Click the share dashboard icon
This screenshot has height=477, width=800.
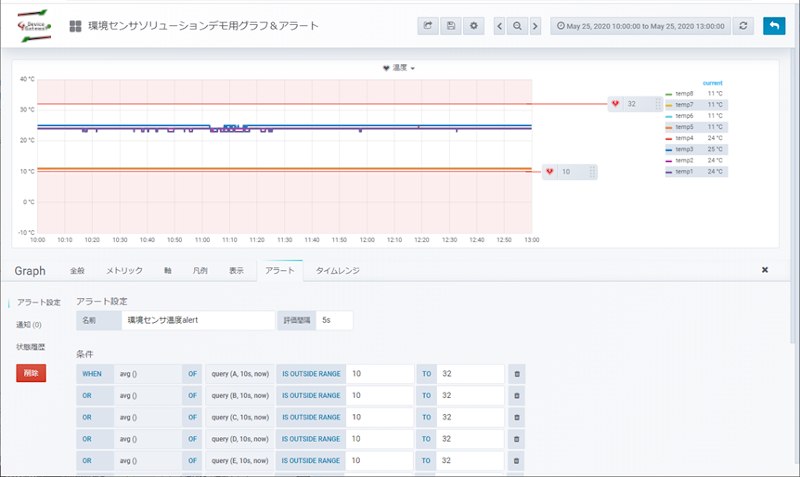coord(429,26)
